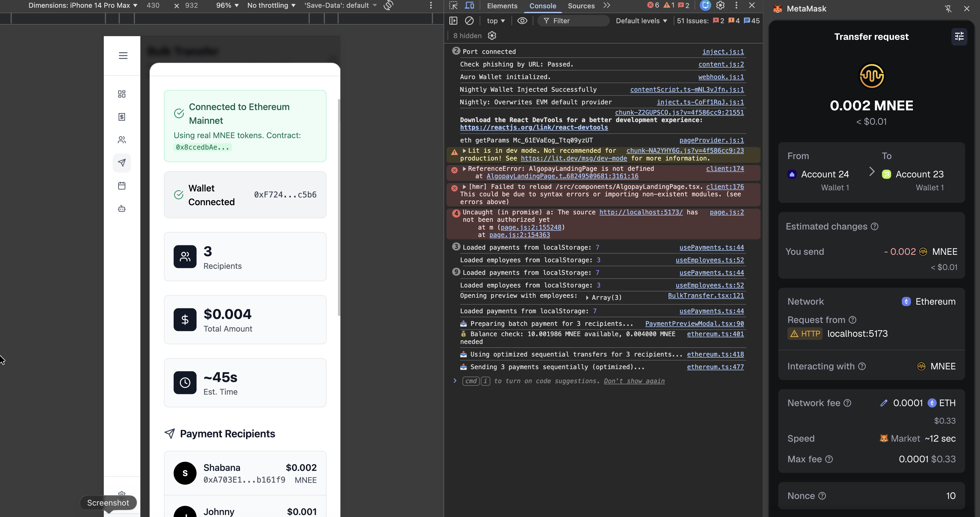Click clear console icon in DevTools
The image size is (980, 517).
tap(469, 21)
